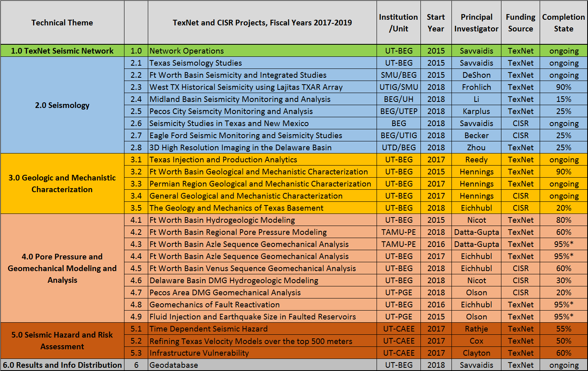Select the 'BEG/UH' institution cell

(x=399, y=99)
